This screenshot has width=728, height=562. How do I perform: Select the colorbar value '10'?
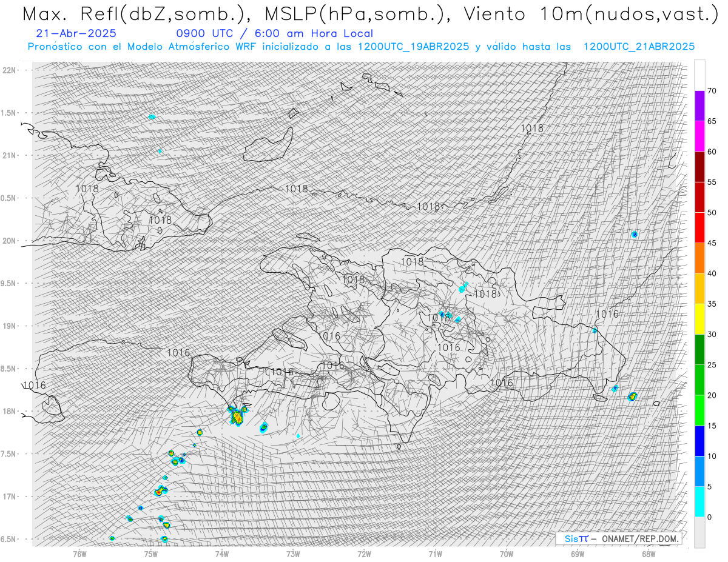tap(712, 456)
